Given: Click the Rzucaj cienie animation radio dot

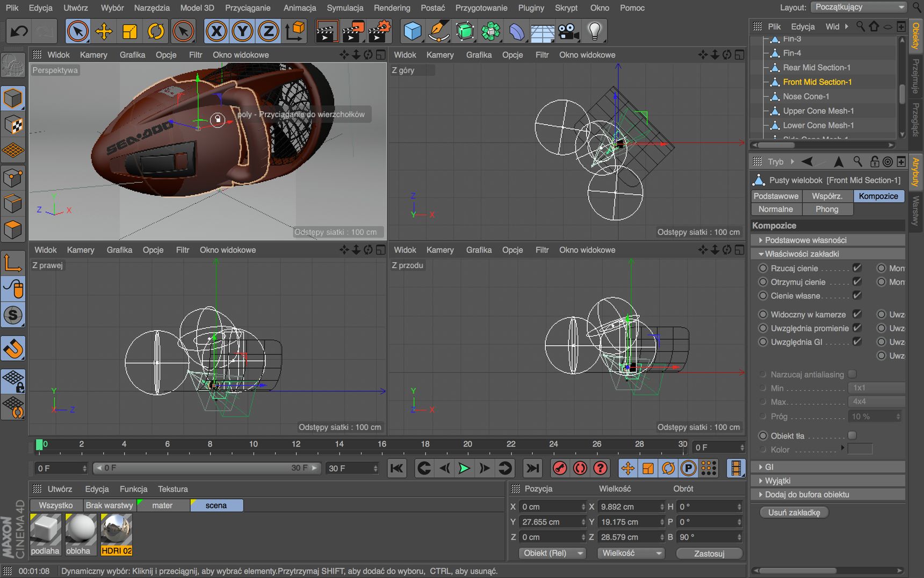Looking at the screenshot, I should pos(763,268).
